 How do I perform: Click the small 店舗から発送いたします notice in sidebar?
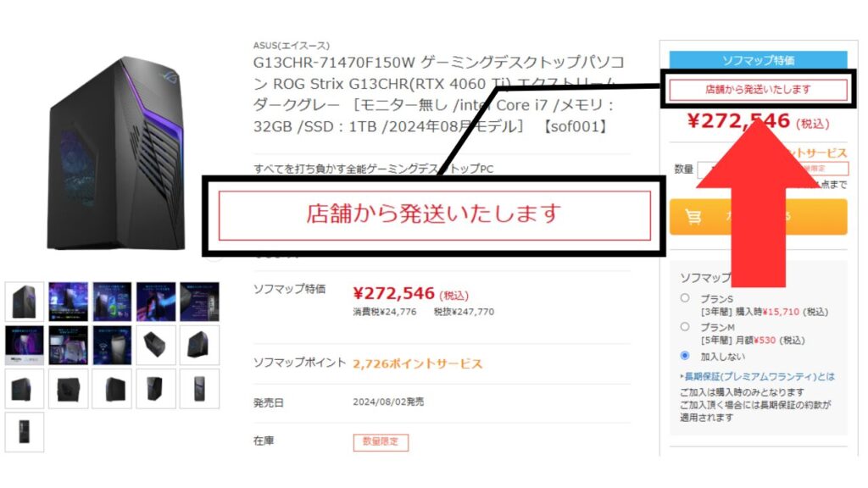pos(758,90)
